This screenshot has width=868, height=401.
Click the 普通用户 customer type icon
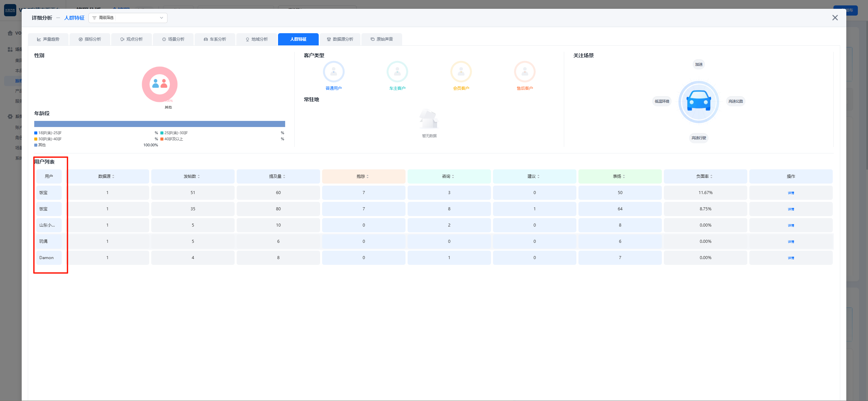tap(334, 72)
